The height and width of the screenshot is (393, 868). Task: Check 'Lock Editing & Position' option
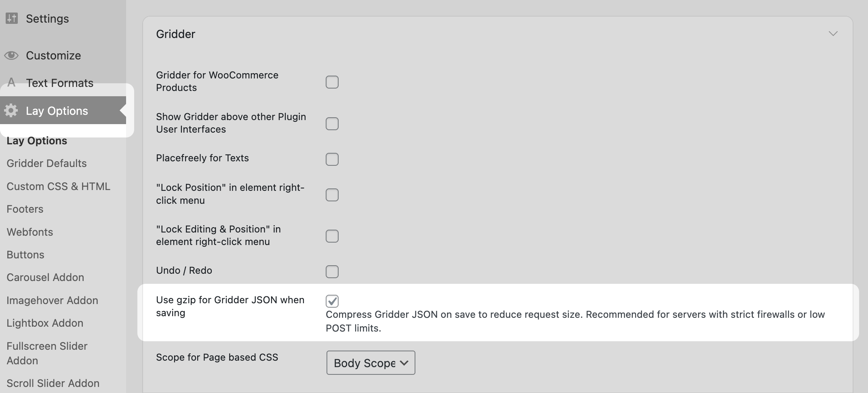click(x=332, y=236)
